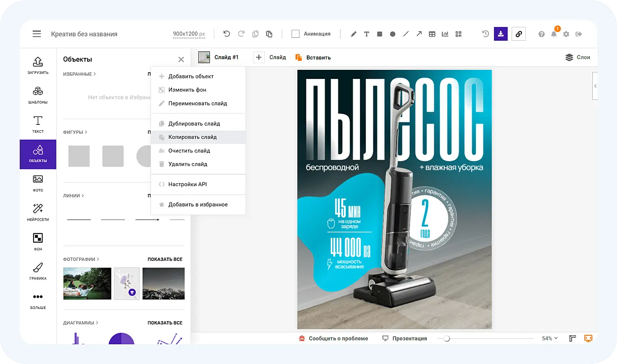Download the creative via blue download icon
Image resolution: width=617 pixels, height=364 pixels.
pyautogui.click(x=501, y=34)
